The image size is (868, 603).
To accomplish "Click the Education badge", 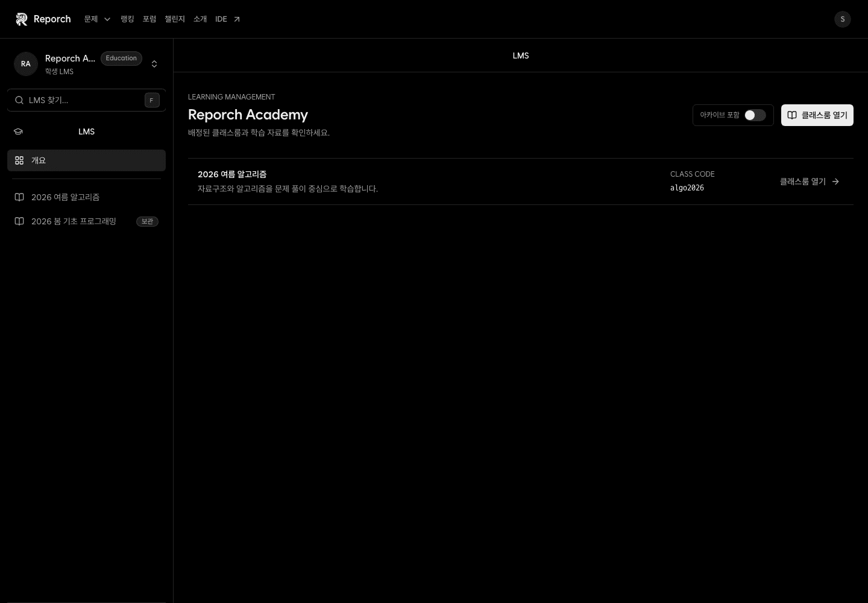I will (121, 58).
